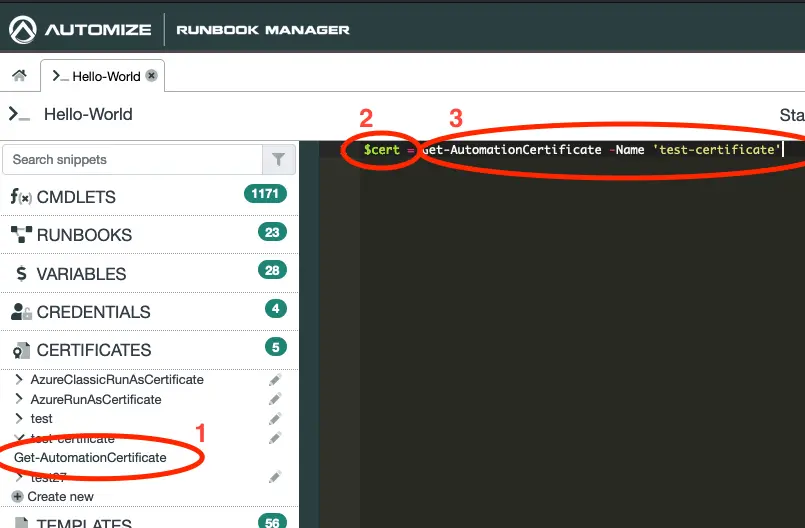
Task: Click the Create new plus icon
Action: click(17, 497)
